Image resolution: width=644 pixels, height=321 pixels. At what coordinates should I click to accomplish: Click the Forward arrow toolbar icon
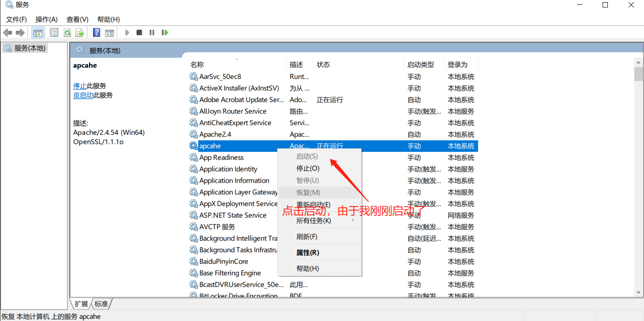20,33
